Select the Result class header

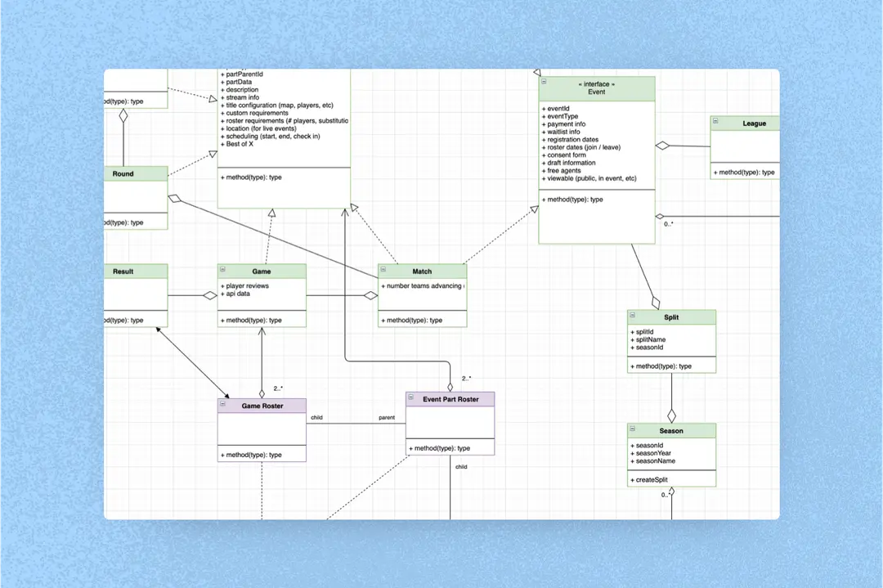(123, 271)
